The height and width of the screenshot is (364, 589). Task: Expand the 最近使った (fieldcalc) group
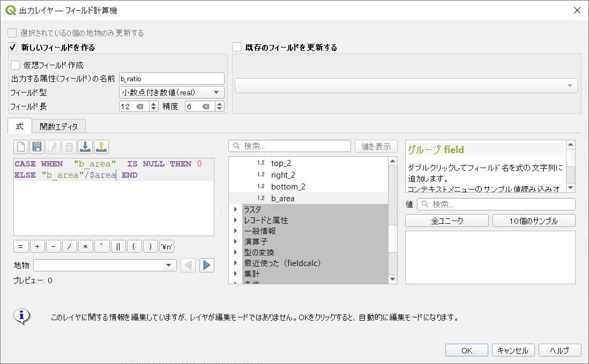[235, 263]
